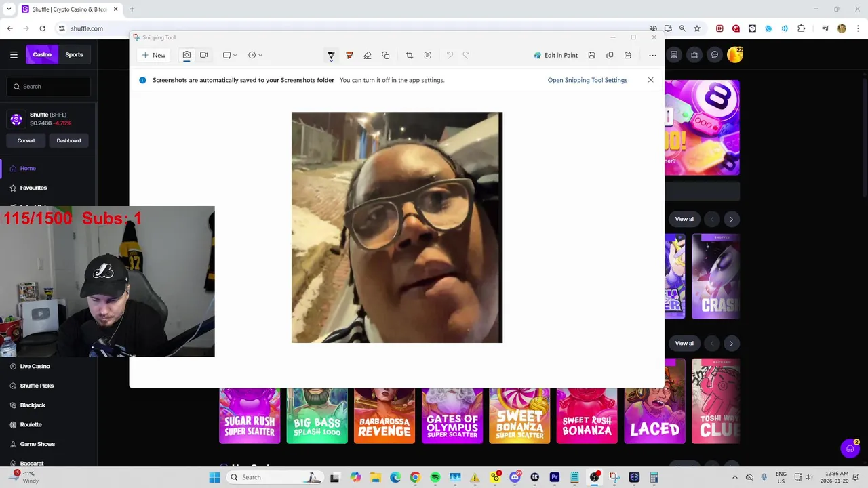Open the SHFL Dashboard button
This screenshot has width=868, height=488.
(68, 140)
